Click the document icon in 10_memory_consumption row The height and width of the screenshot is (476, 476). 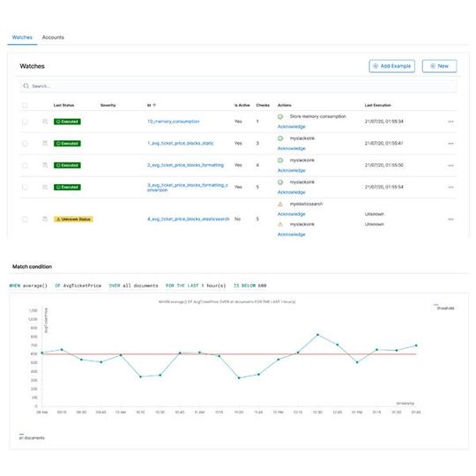tap(45, 122)
